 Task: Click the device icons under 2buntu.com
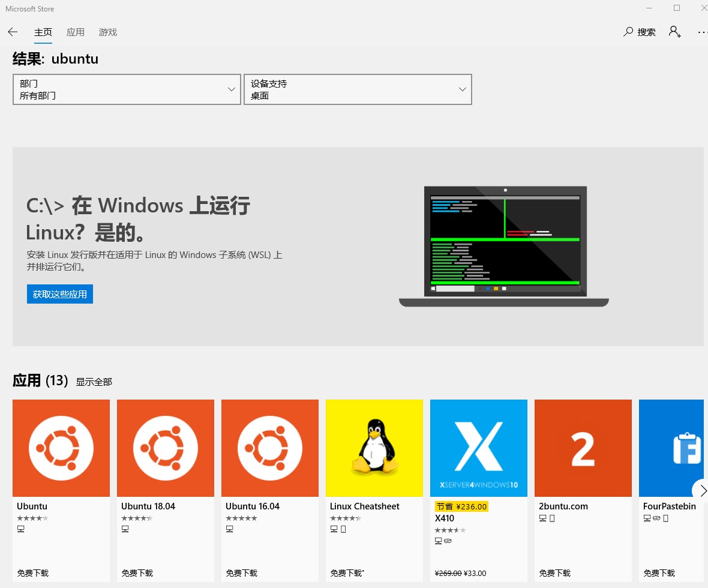[x=547, y=518]
